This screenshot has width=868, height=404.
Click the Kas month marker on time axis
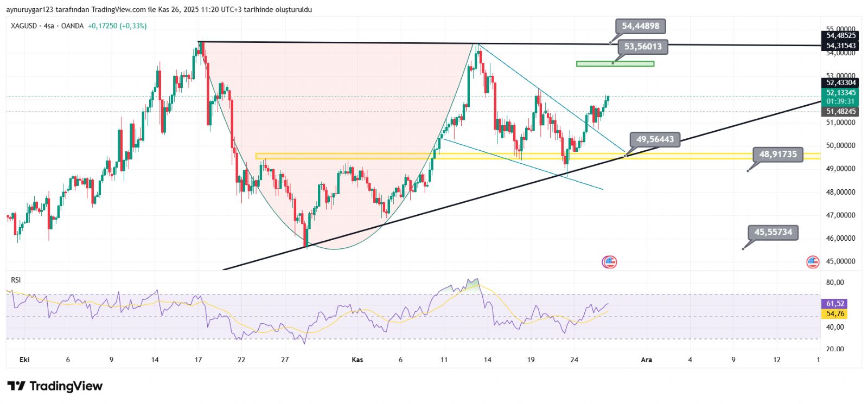point(357,360)
